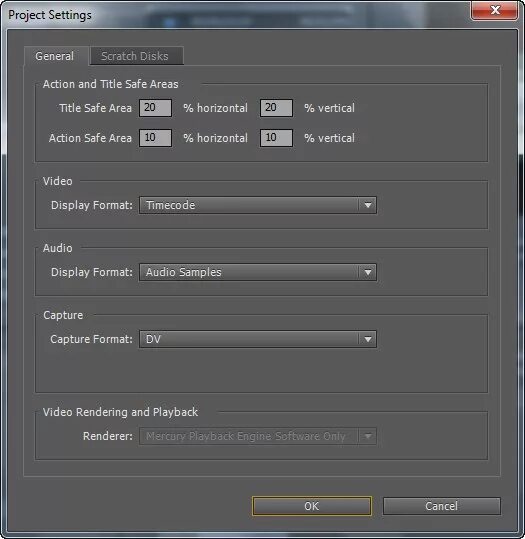Click the 'Video' section heading
Screen dimensions: 525x539
pos(57,181)
